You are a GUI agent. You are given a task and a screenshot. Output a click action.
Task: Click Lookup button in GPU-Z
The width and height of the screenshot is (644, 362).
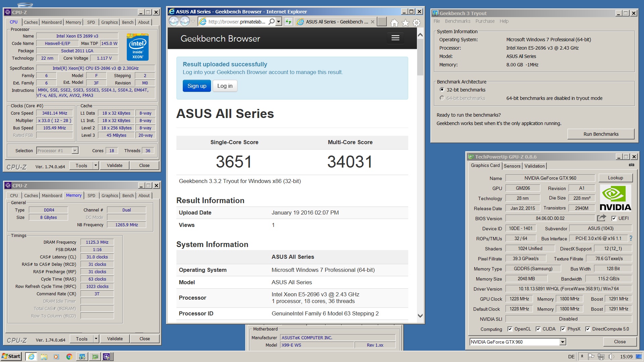pos(615,178)
